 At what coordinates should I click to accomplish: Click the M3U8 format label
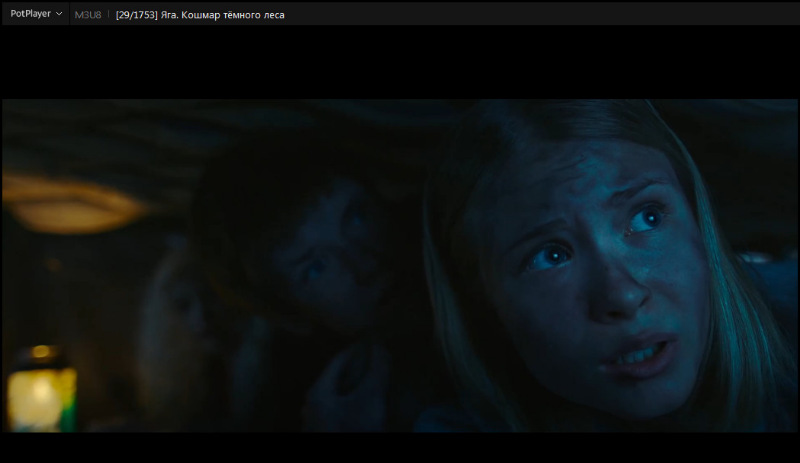click(x=88, y=15)
